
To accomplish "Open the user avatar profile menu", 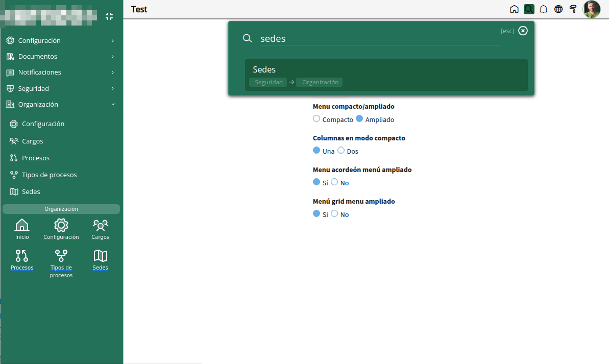I will click(x=592, y=9).
